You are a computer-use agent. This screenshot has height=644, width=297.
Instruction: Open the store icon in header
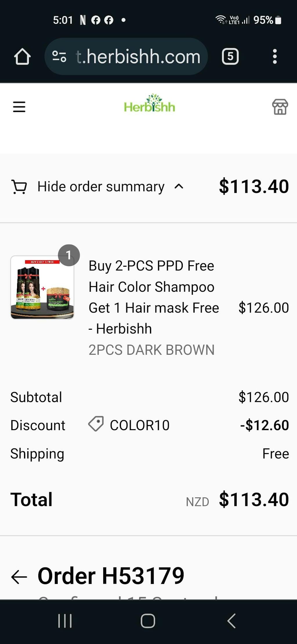(x=280, y=107)
